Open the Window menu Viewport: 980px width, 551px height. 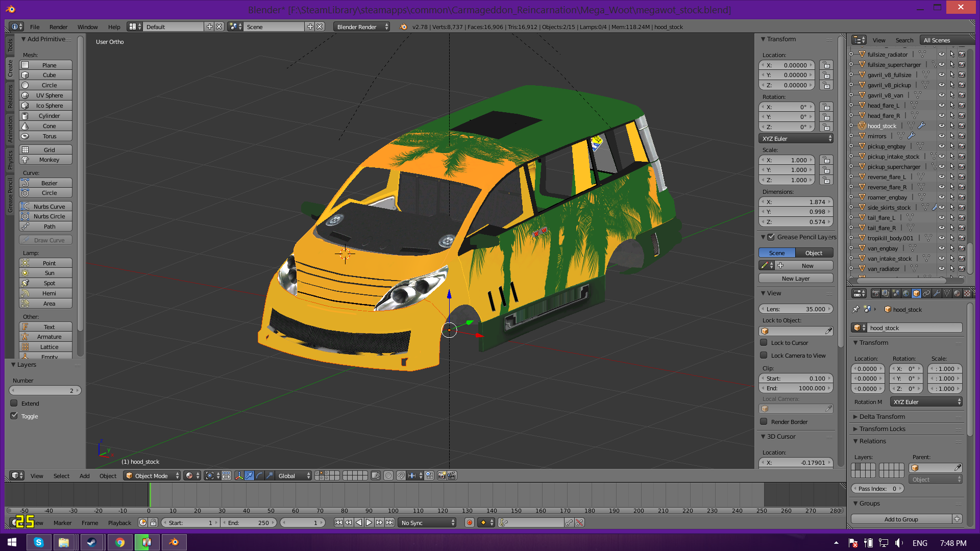click(x=87, y=27)
